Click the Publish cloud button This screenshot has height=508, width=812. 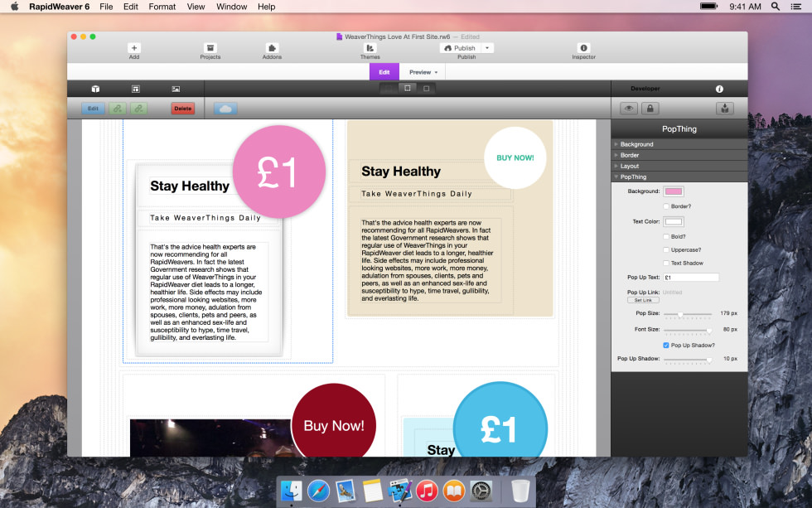(460, 48)
